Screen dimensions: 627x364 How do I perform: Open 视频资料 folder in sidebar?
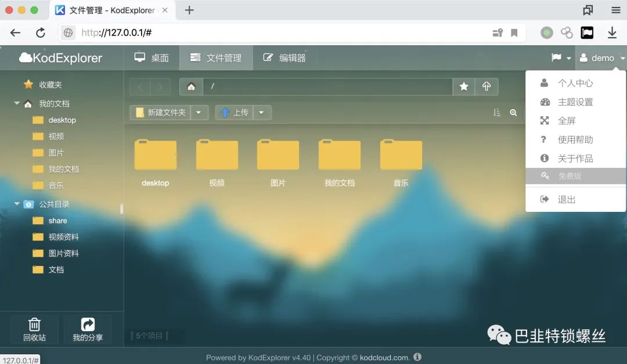[56, 237]
